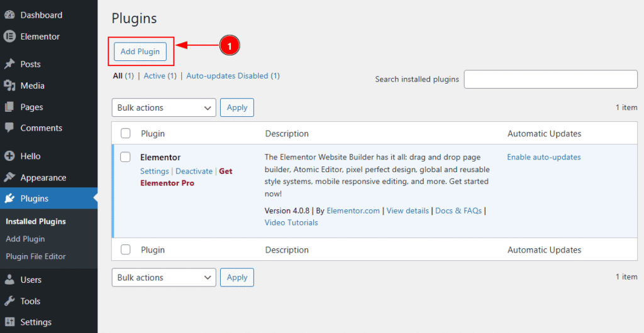The height and width of the screenshot is (333, 644).
Task: Click the Elementor logo icon in sidebar
Action: tap(9, 36)
